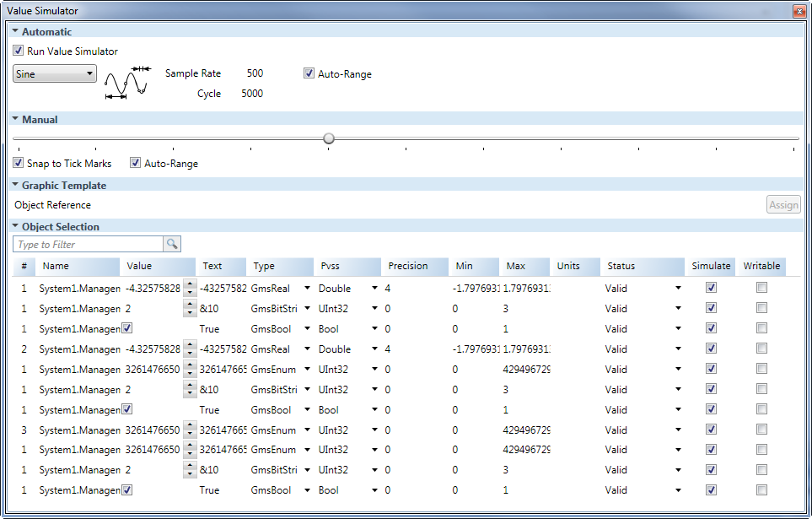This screenshot has width=812, height=519.
Task: Click the filter search magnifier icon
Action: 172,244
